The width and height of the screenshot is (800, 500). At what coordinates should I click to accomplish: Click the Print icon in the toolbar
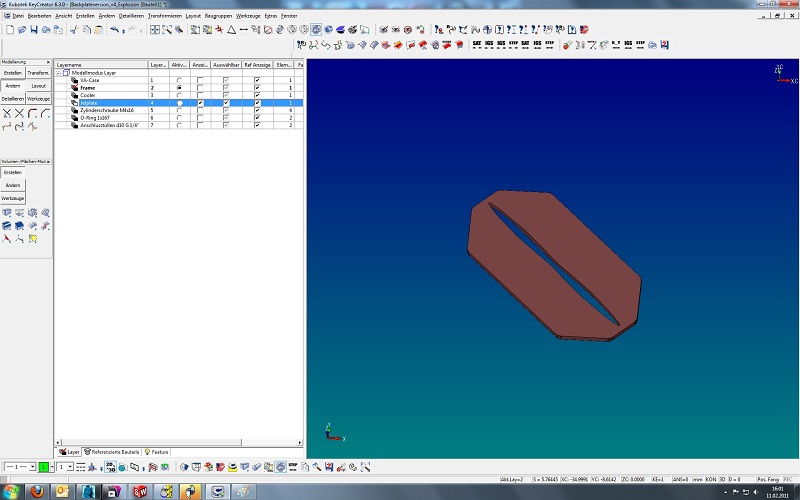click(46, 30)
